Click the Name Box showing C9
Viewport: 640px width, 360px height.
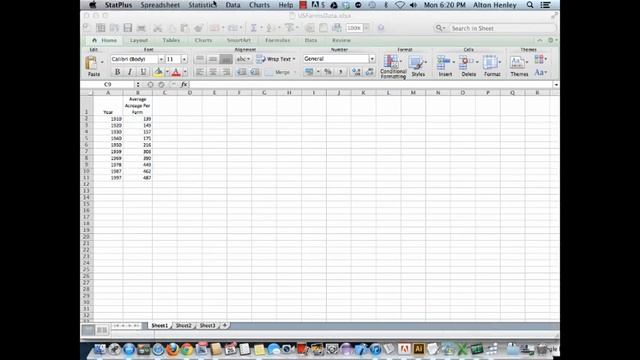(108, 84)
